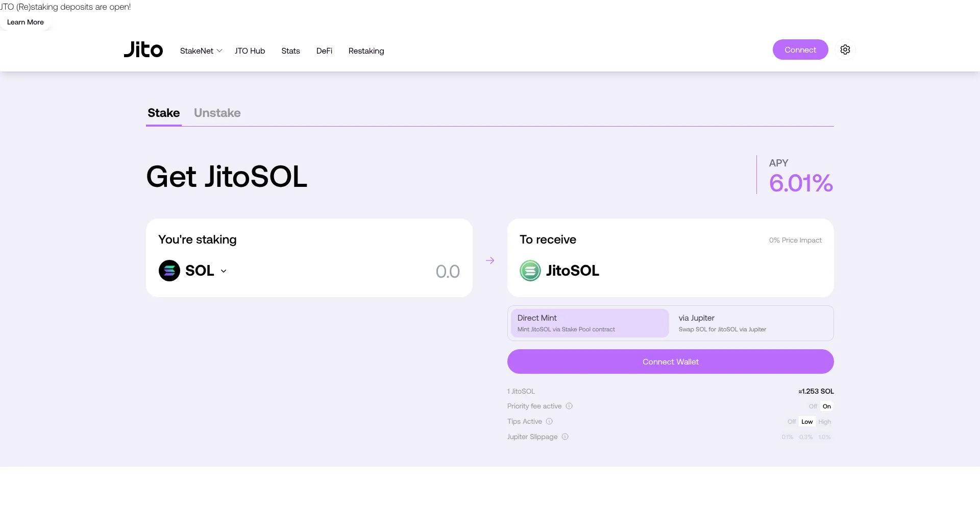980x507 pixels.
Task: Click Learn More in the banner
Action: pyautogui.click(x=26, y=22)
